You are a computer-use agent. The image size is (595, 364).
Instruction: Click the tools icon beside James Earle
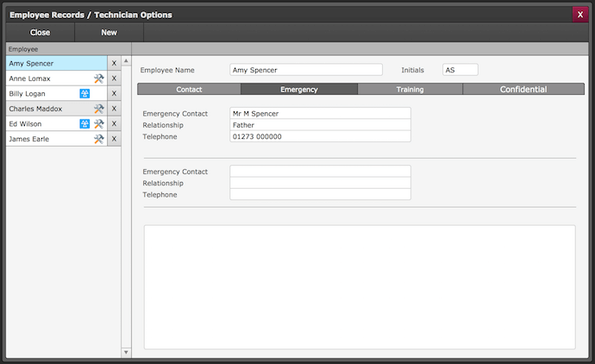click(98, 139)
